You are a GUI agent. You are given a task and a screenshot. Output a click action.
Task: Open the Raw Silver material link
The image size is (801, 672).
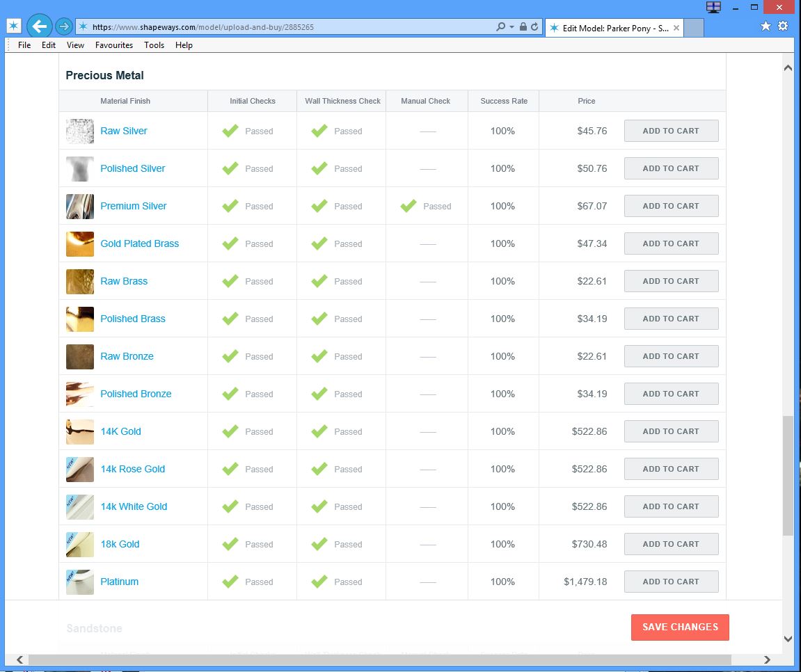tap(124, 131)
